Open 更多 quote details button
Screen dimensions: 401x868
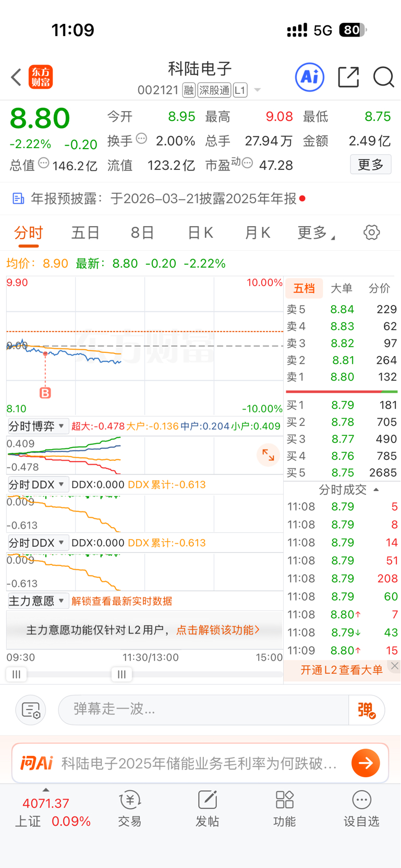(371, 165)
